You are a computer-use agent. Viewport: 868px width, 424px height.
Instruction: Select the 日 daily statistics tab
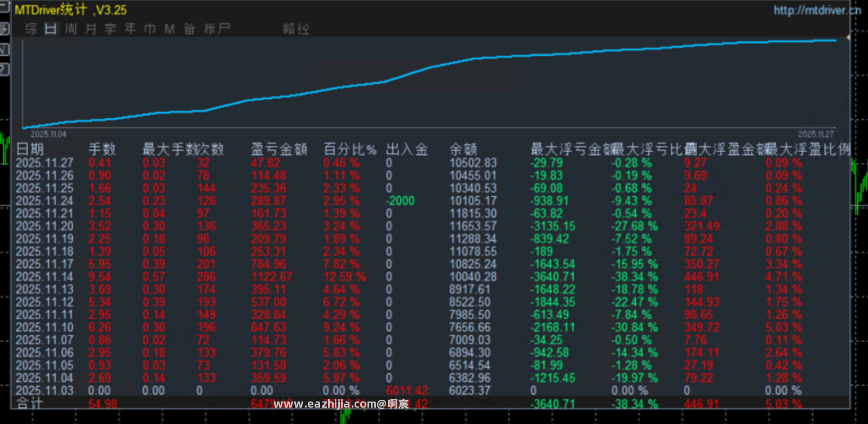click(x=51, y=29)
